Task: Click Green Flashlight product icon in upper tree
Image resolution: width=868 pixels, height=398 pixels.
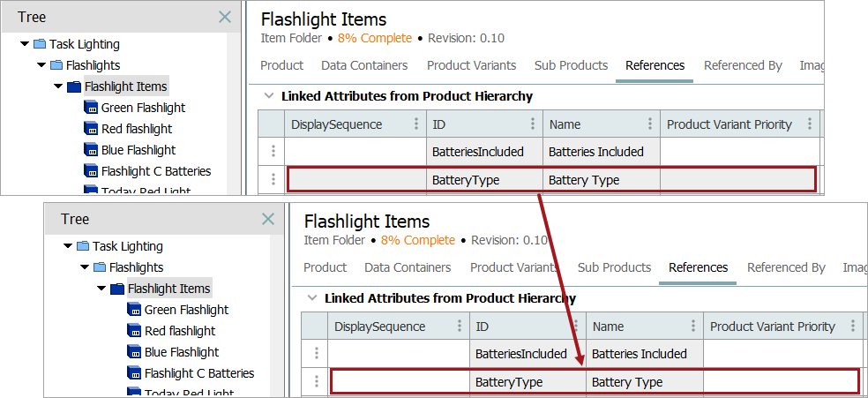Action: [90, 108]
